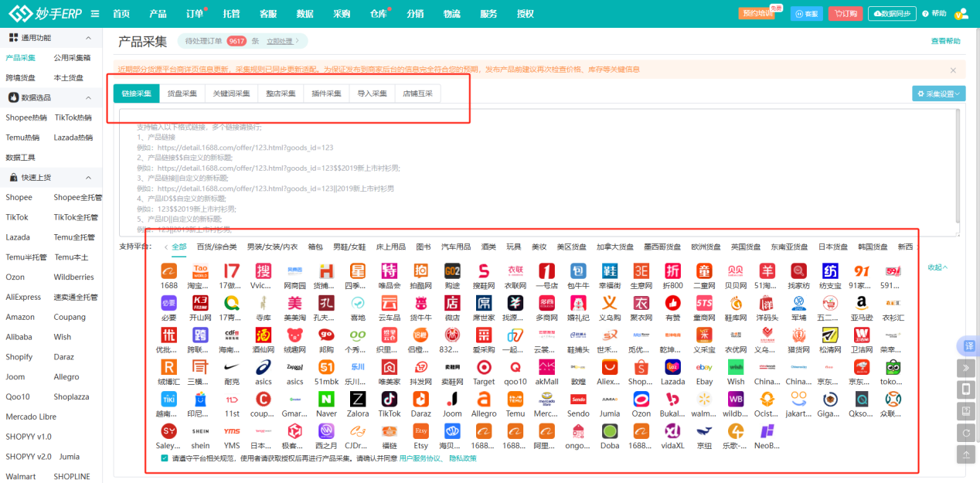The image size is (980, 483).
Task: Select the Lazada platform icon
Action: (674, 367)
